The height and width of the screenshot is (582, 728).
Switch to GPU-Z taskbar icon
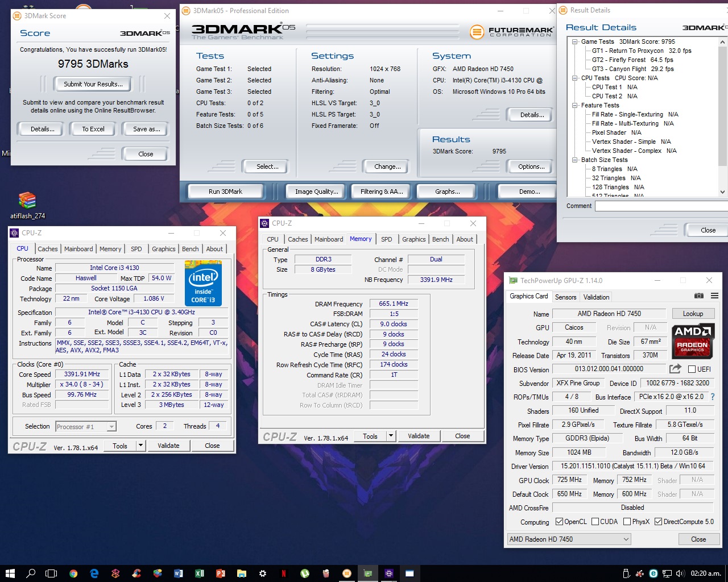pyautogui.click(x=367, y=573)
